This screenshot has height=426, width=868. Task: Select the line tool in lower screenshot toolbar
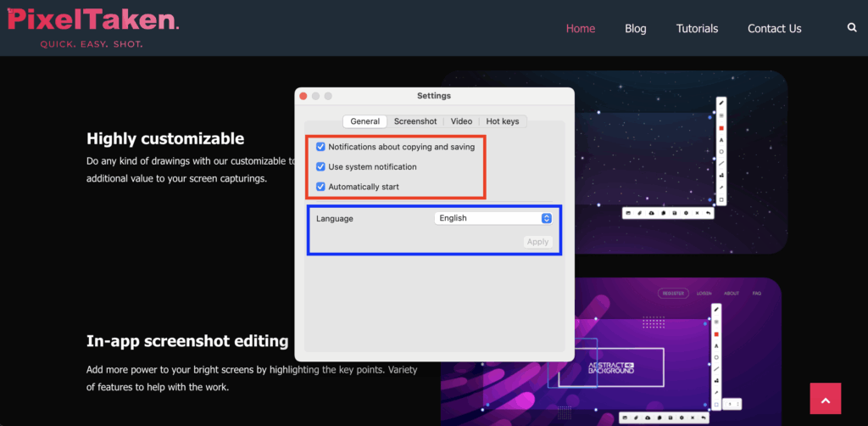point(716,369)
